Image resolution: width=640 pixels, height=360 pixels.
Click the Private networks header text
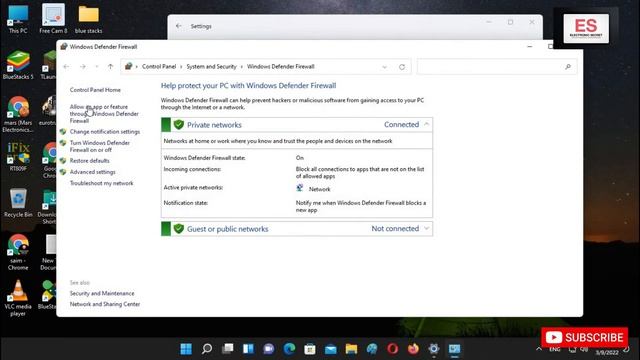click(x=214, y=125)
